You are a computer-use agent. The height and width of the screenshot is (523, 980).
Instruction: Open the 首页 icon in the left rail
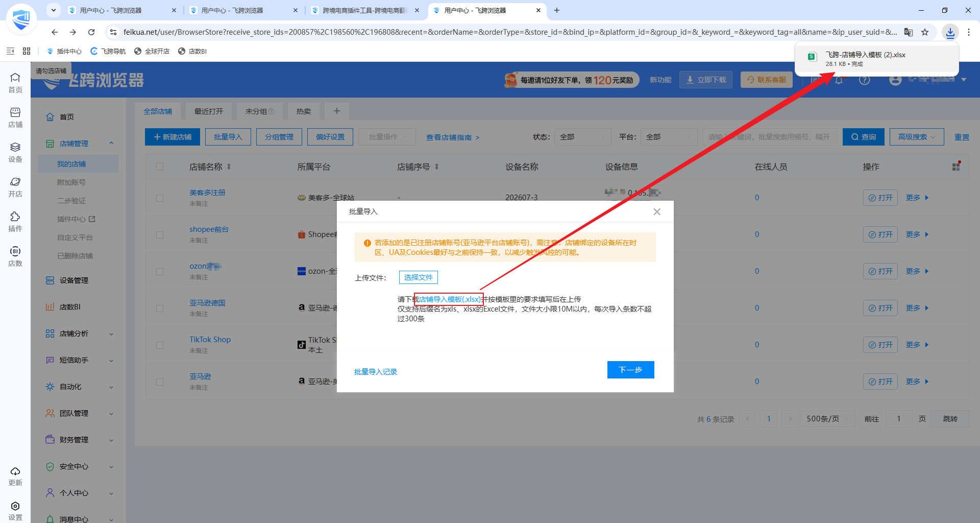15,83
